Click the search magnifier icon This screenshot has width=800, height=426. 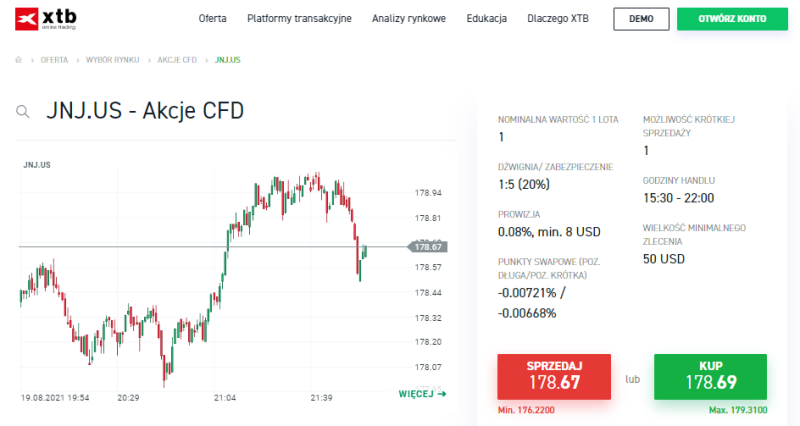pos(22,112)
